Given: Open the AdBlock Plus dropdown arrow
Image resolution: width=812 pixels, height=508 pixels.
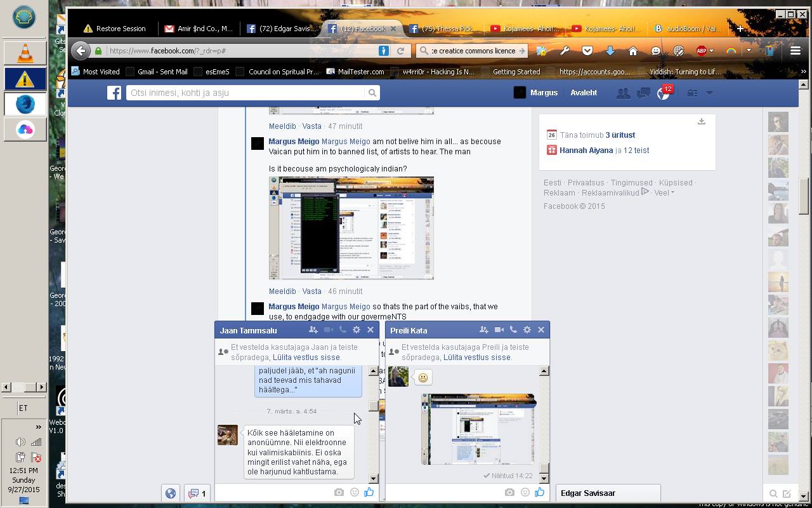Looking at the screenshot, I should pos(712,51).
